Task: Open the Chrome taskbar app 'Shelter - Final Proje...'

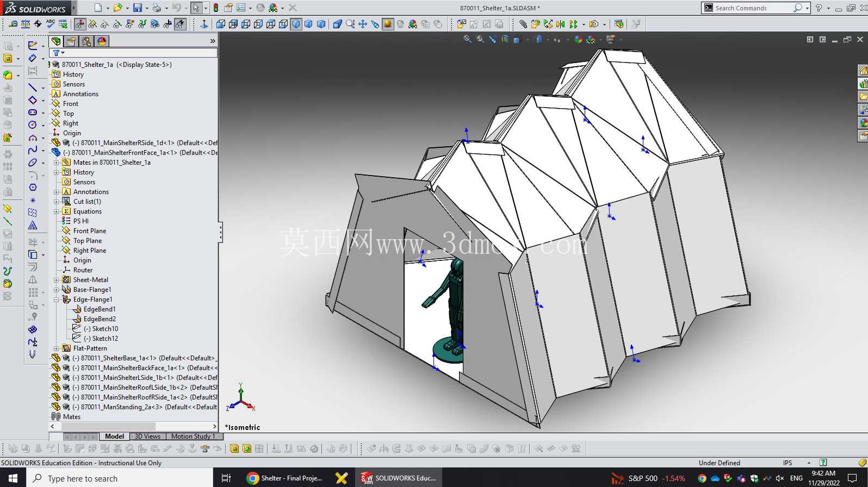Action: [x=284, y=478]
